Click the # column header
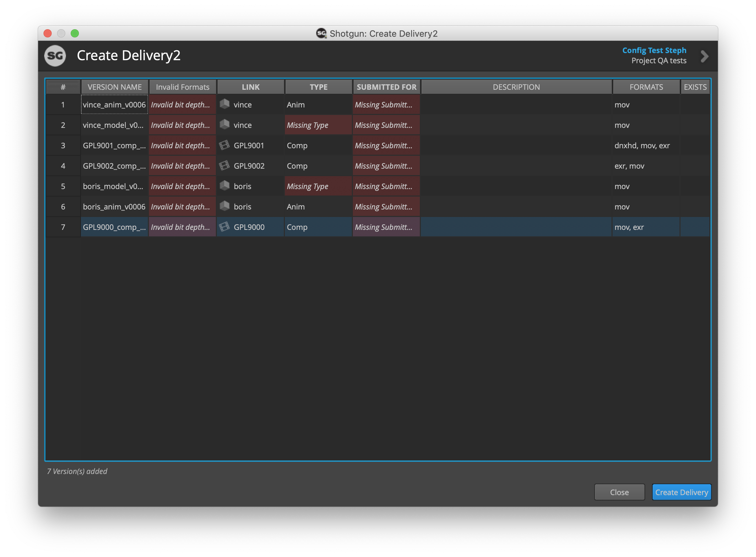Viewport: 756px width, 557px height. click(63, 87)
